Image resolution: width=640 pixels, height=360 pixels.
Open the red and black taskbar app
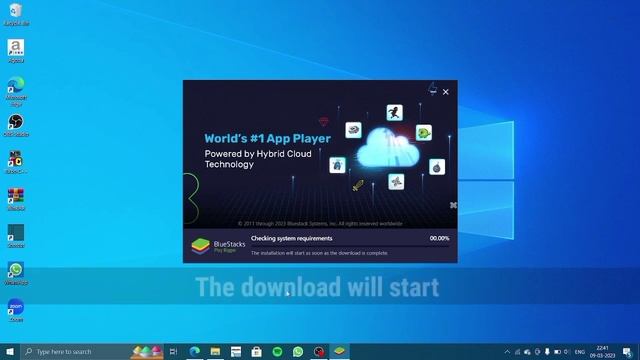[319, 351]
